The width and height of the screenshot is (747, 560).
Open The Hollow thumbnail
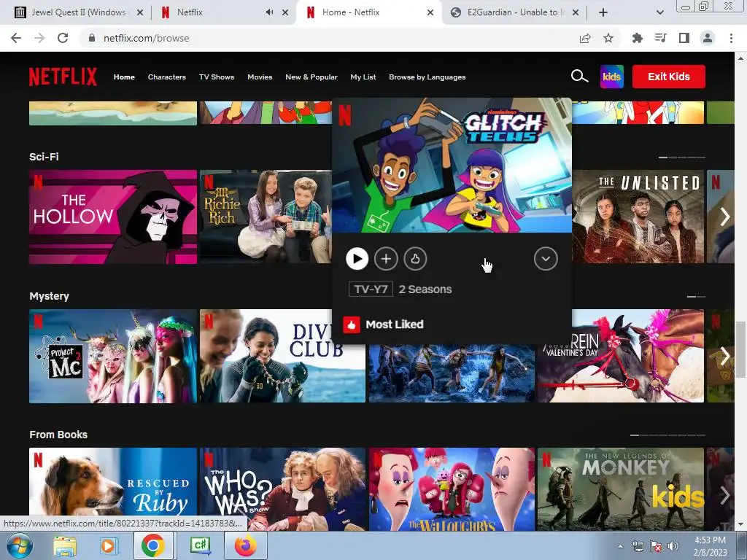point(113,217)
